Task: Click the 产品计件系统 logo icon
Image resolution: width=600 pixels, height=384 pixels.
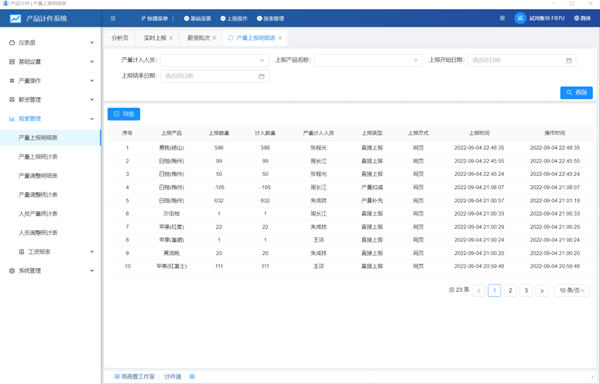Action: pos(15,18)
